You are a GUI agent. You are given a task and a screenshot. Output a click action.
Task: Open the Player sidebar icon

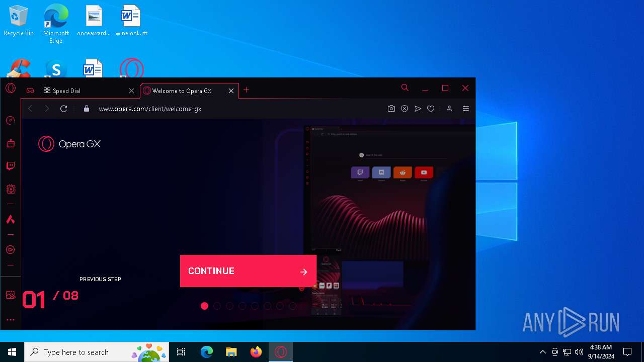[11, 249]
